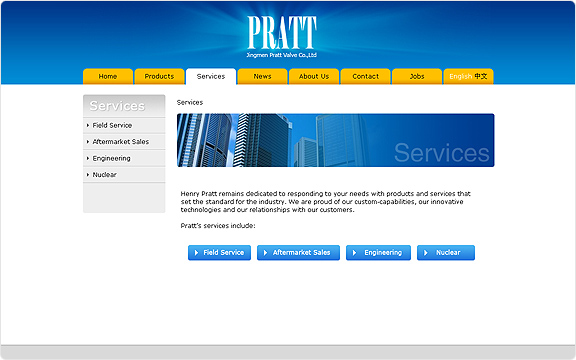Open the Home tab
576x360 pixels.
pos(108,76)
